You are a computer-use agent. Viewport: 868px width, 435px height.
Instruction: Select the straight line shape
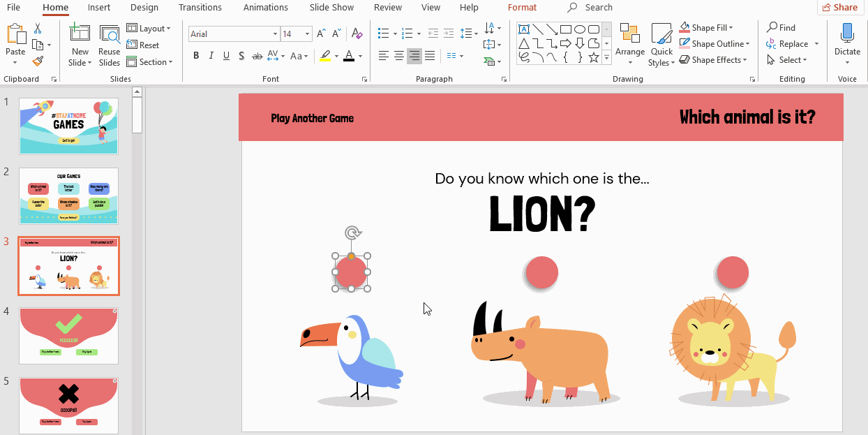537,29
